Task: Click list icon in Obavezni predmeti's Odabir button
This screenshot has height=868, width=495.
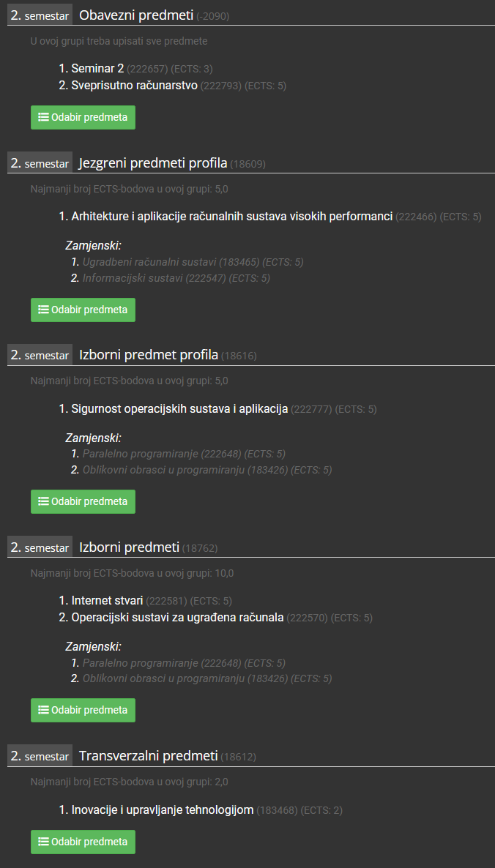Action: click(43, 117)
